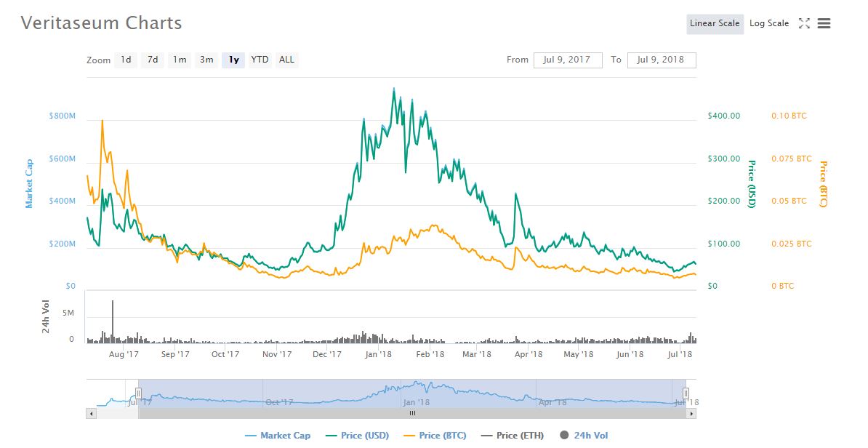Image resolution: width=868 pixels, height=448 pixels.
Task: Toggle 24h Vol series in legend
Action: 584,436
